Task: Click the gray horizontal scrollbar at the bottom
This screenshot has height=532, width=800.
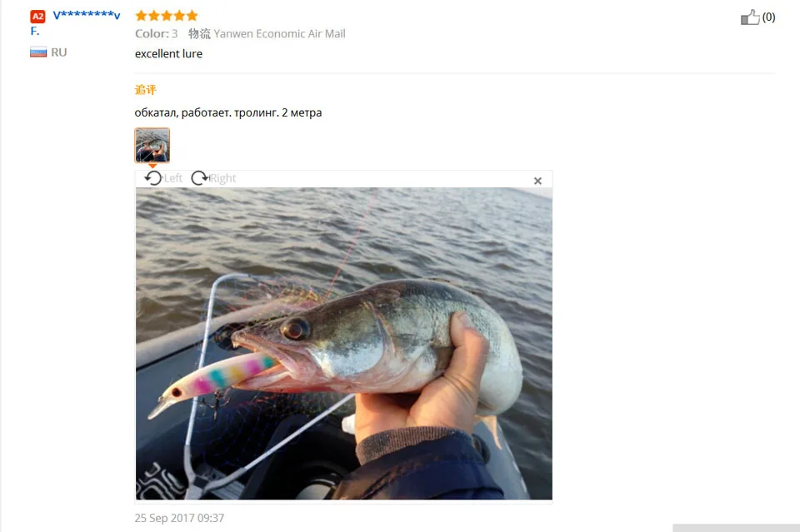Action: point(736,528)
